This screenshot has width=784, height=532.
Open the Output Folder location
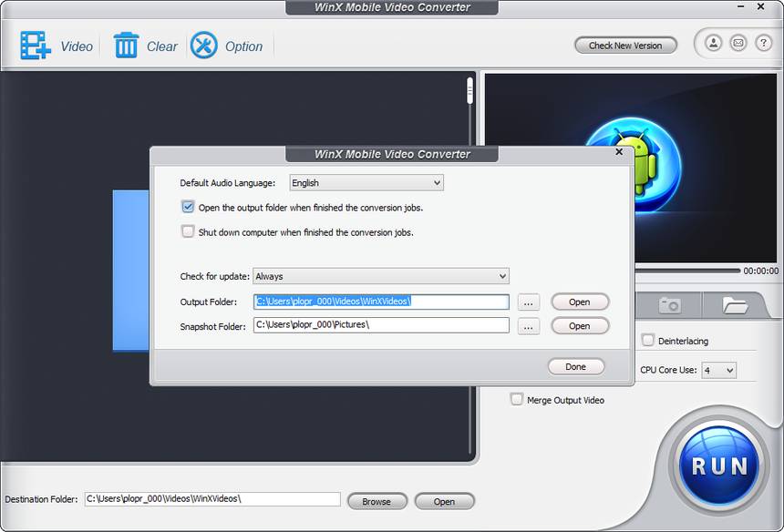tap(580, 302)
